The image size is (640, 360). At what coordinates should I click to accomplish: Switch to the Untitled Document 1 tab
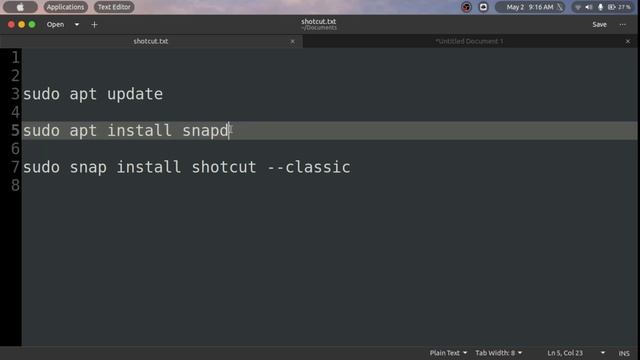pos(469,41)
